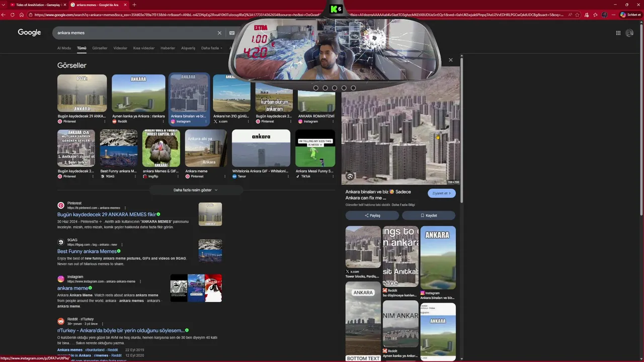This screenshot has height=362, width=644.
Task: Close the 'ankara memes - Google'da Ara' tab
Action: 125,5
